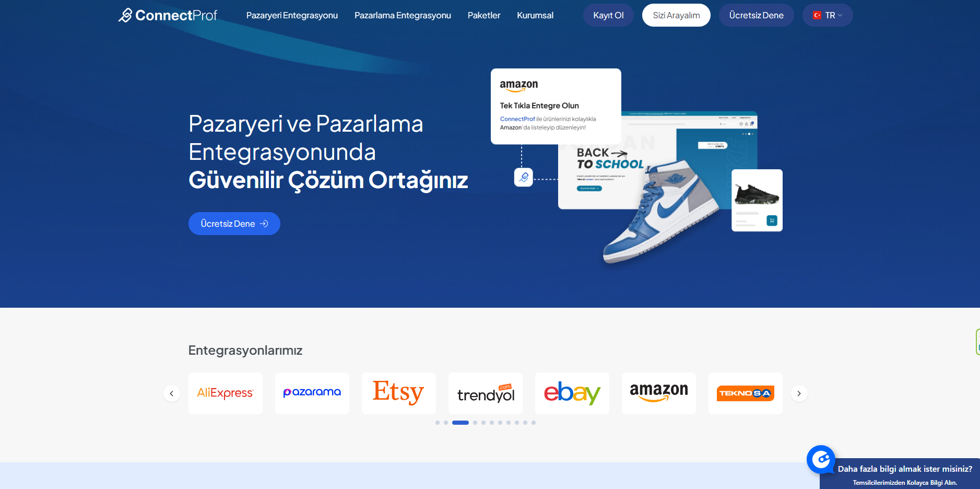Click the Sizi Arayalım button
980x489 pixels.
coord(676,15)
